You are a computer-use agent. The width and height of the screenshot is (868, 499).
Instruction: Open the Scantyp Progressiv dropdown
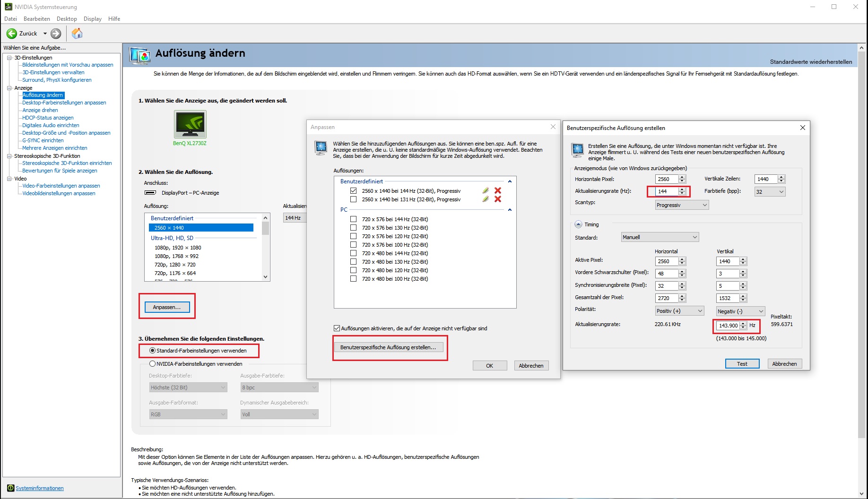tap(682, 205)
